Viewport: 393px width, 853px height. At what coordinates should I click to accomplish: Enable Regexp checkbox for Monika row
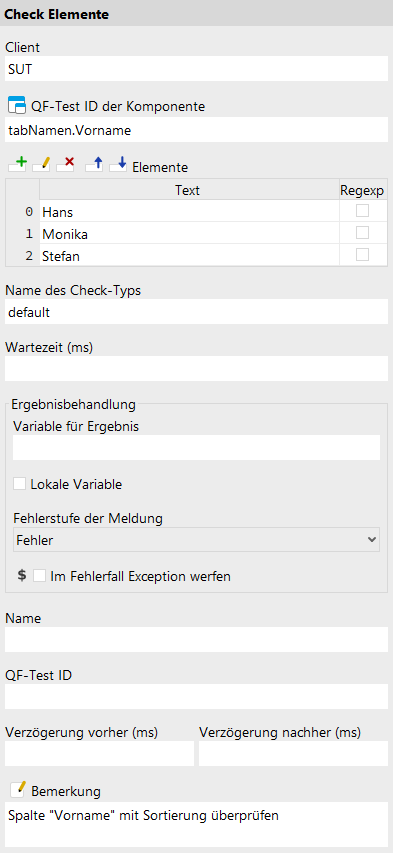tap(362, 233)
